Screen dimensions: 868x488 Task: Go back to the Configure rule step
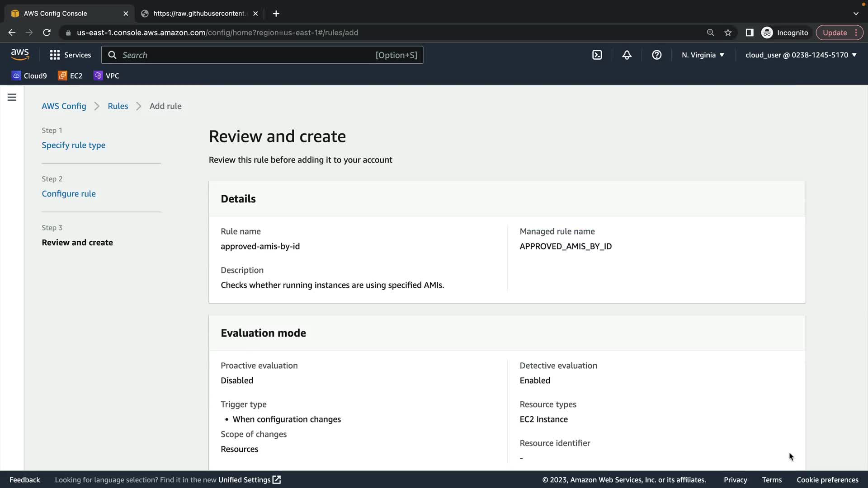pos(69,193)
